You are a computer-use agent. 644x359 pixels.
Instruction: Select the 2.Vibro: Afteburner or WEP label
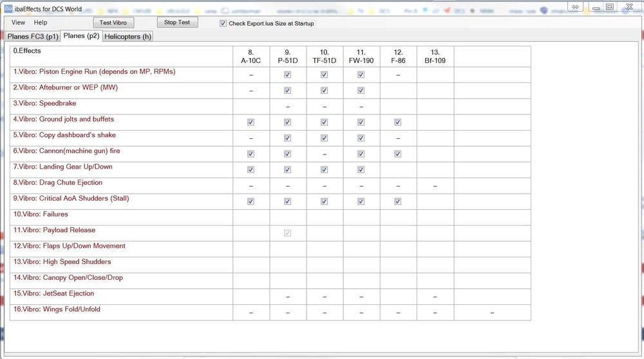point(65,87)
